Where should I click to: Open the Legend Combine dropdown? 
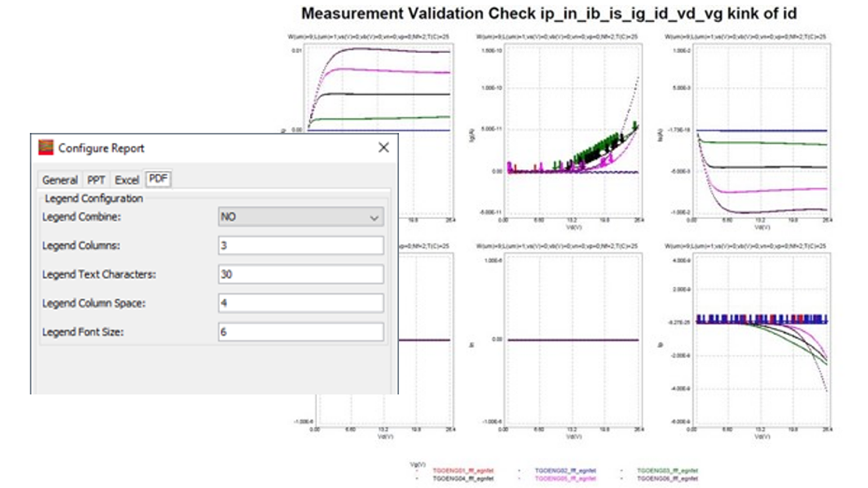375,217
